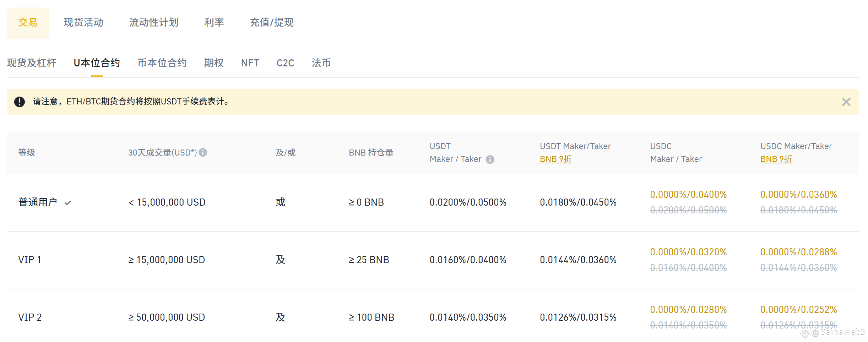The width and height of the screenshot is (868, 342).
Task: Click the warning exclamation icon in notice
Action: (x=20, y=102)
